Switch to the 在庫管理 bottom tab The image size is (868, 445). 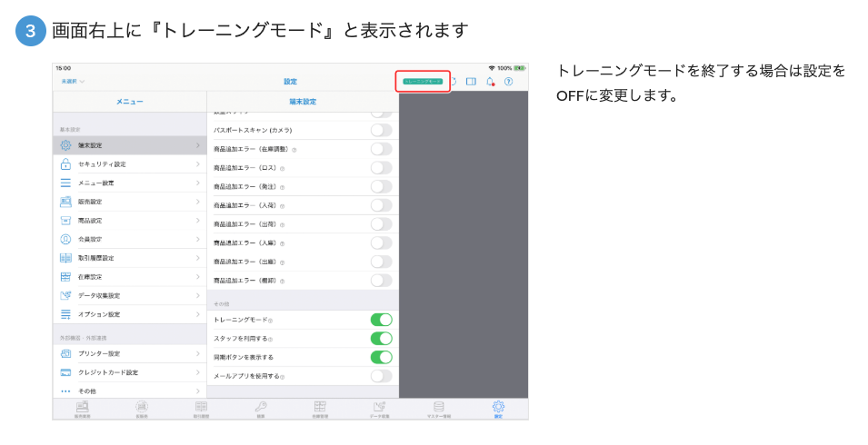coord(320,409)
